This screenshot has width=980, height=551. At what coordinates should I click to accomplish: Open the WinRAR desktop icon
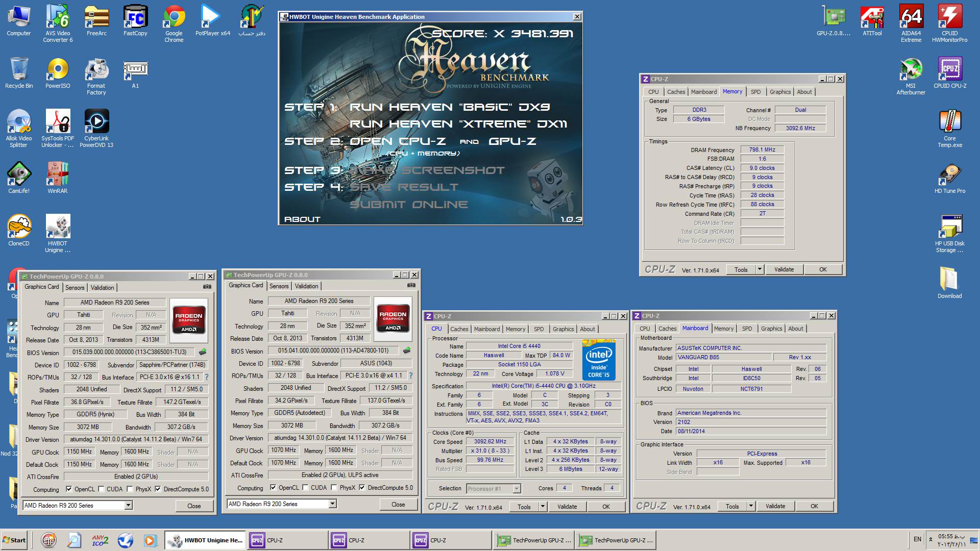[x=58, y=178]
